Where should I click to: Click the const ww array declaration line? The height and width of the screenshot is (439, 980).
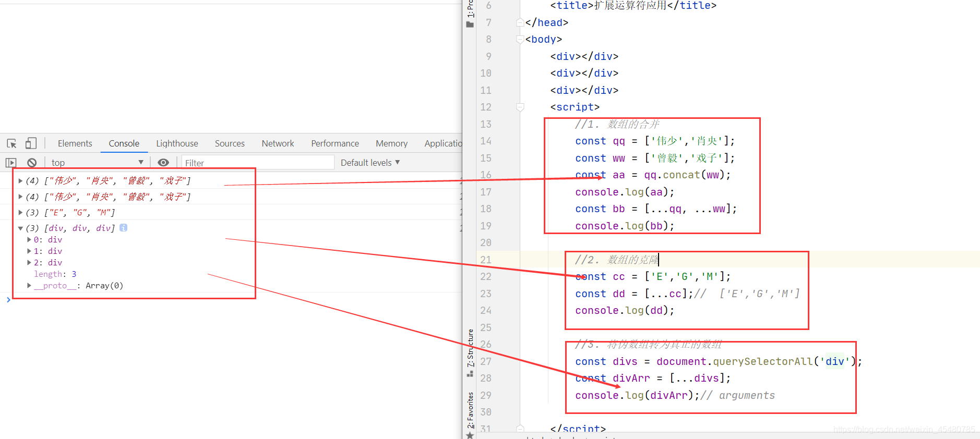point(655,158)
